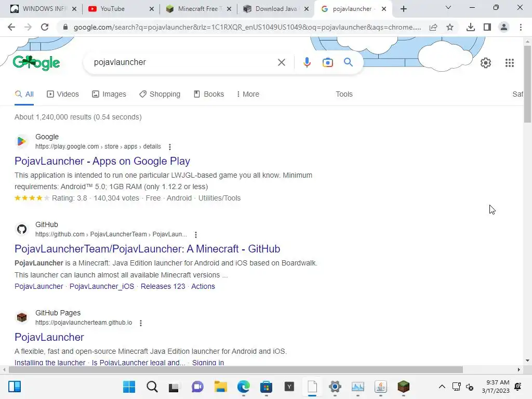Open File Explorer from taskbar
This screenshot has width=532, height=399.
coord(220,387)
